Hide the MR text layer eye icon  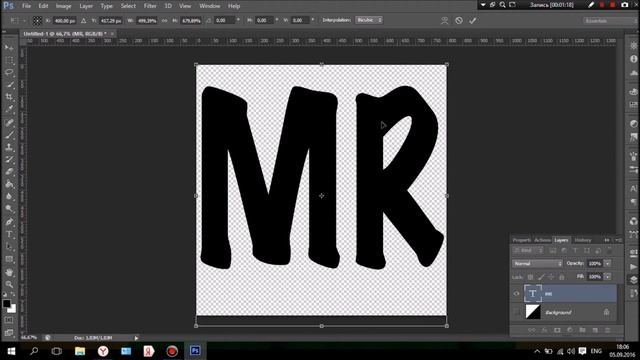(516, 293)
